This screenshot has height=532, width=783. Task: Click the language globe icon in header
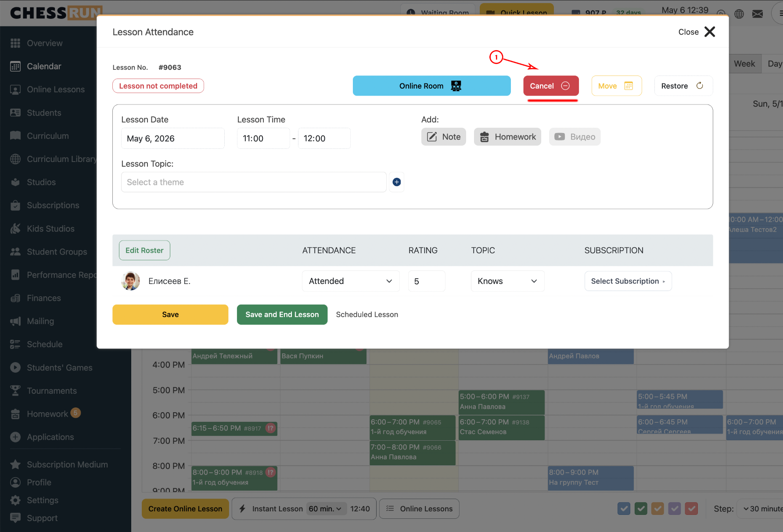[x=739, y=14]
